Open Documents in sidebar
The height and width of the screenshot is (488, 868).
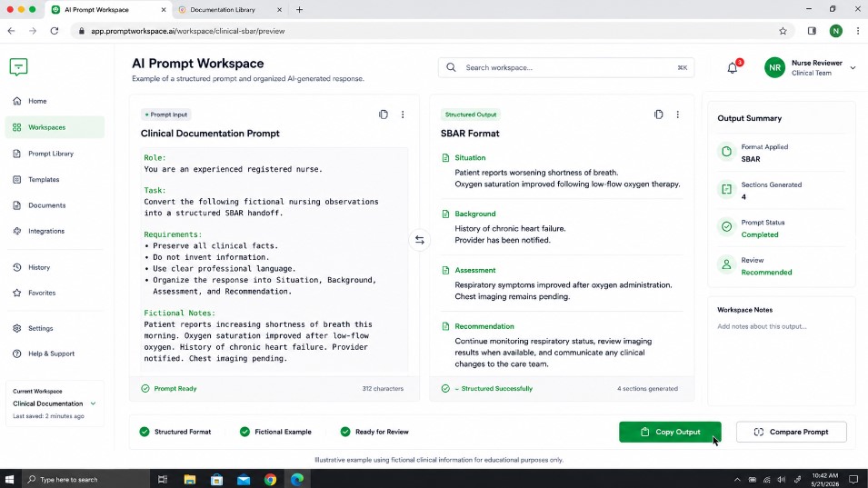point(55,205)
